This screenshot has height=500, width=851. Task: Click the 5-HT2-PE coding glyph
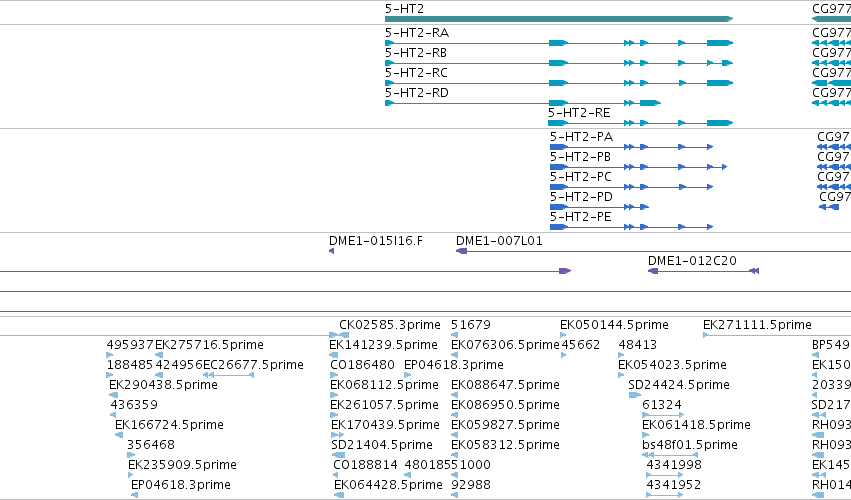tap(631, 227)
